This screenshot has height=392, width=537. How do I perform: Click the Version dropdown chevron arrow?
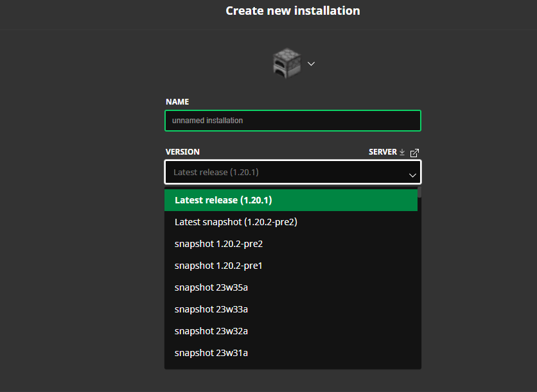coord(412,175)
